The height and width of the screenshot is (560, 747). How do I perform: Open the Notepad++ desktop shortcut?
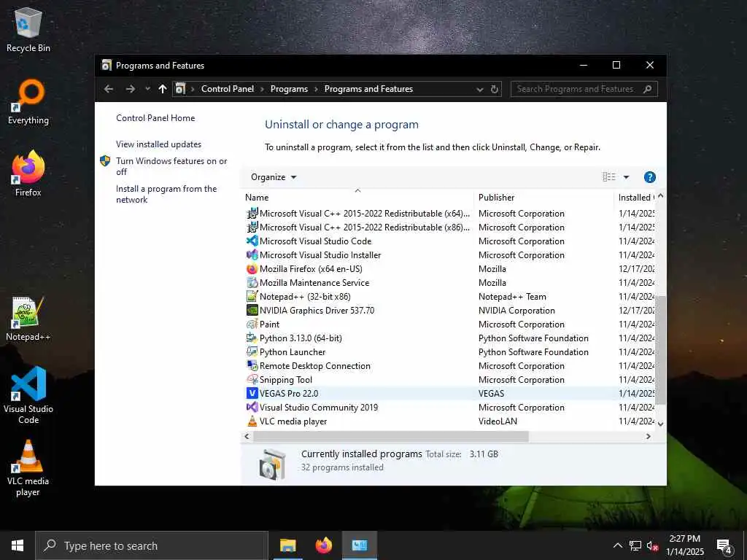pos(28,319)
